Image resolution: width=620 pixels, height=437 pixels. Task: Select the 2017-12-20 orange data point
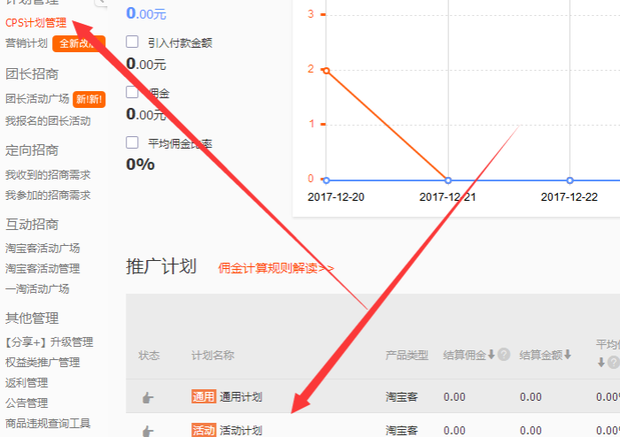point(326,71)
